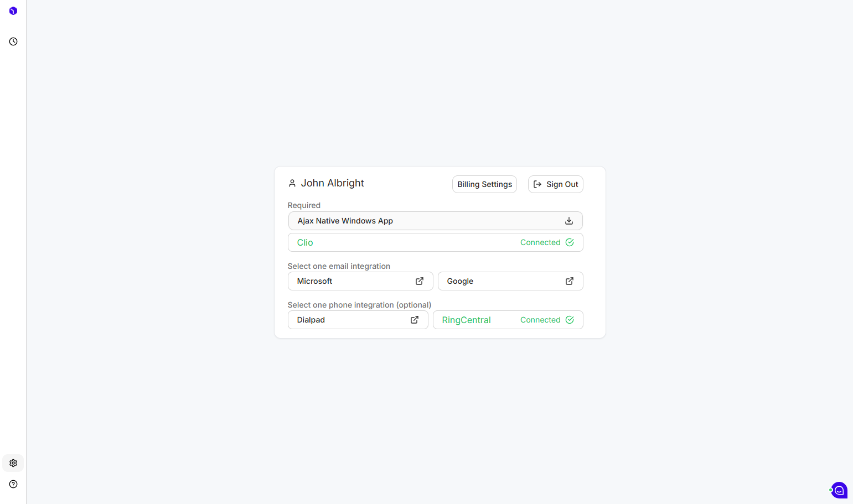Select the RingCentral integration label
853x504 pixels.
pyautogui.click(x=466, y=320)
